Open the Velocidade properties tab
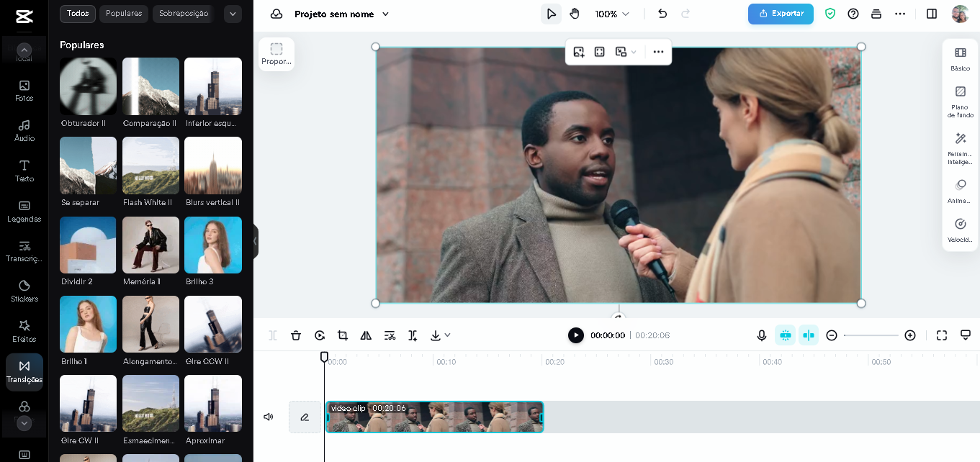The width and height of the screenshot is (980, 462). [961, 230]
